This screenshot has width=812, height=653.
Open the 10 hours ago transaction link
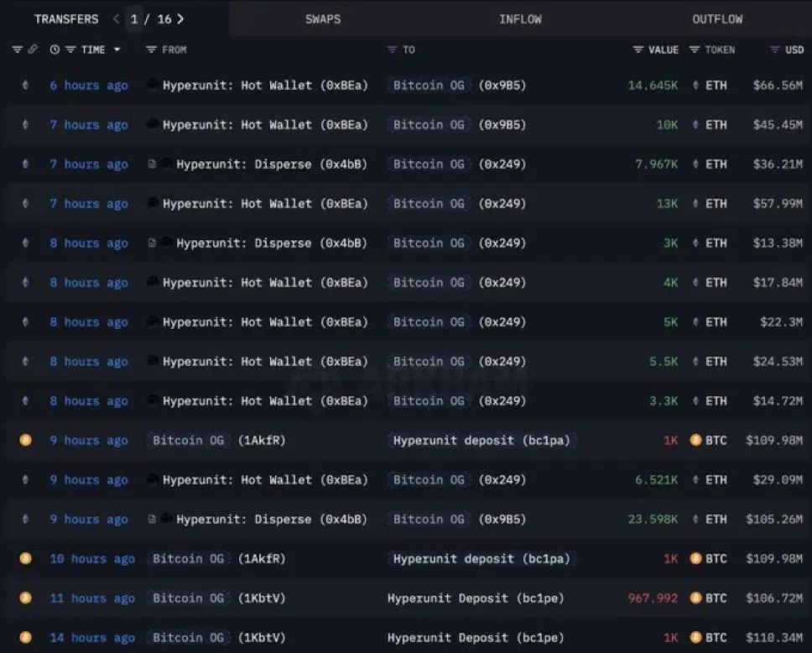pyautogui.click(x=92, y=559)
